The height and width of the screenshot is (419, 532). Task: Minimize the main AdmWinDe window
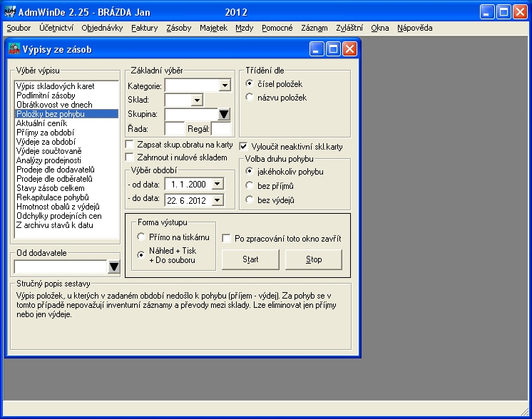(x=487, y=12)
